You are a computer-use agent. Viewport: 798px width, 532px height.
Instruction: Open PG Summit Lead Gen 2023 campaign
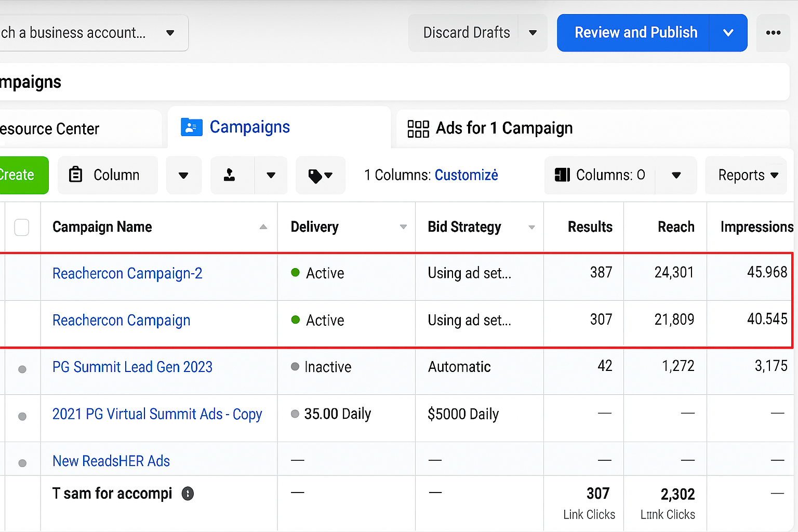[132, 367]
